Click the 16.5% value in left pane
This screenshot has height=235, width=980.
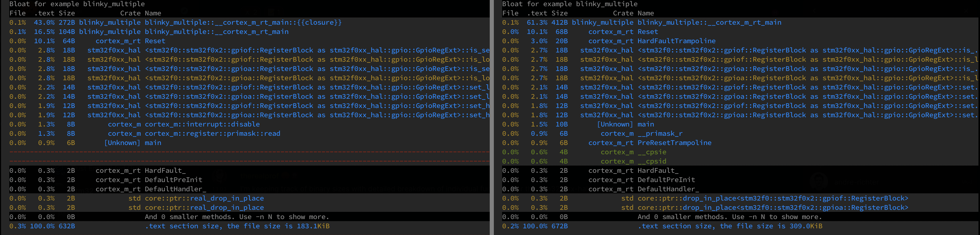44,32
